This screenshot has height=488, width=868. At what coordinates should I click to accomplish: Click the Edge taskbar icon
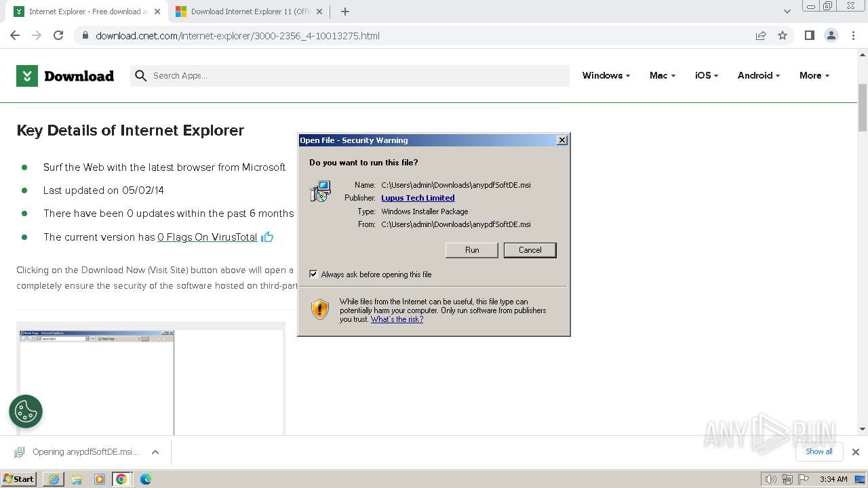(145, 479)
